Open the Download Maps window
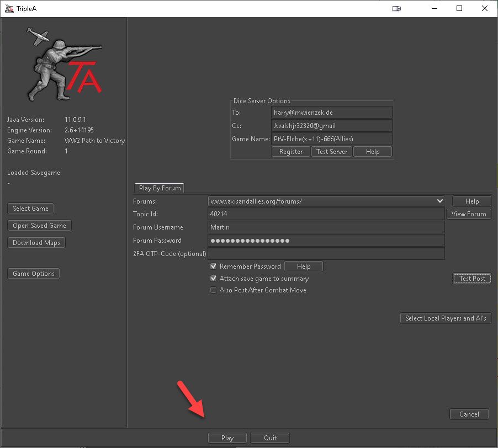The height and width of the screenshot is (448, 498). [x=36, y=243]
